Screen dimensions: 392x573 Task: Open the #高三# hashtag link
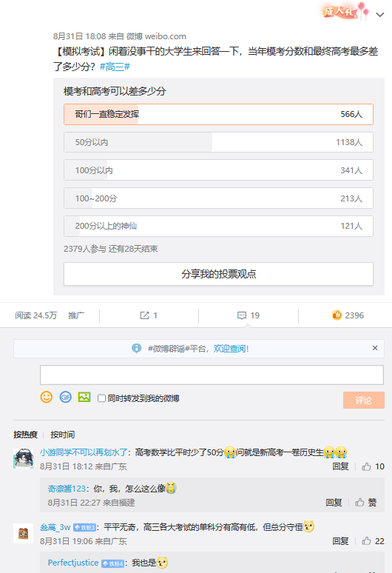click(115, 67)
